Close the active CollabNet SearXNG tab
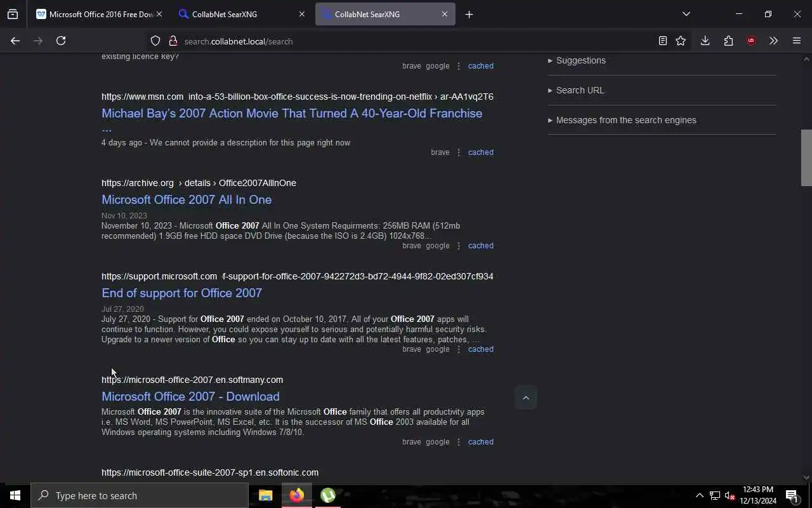The image size is (812, 508). pos(445,14)
